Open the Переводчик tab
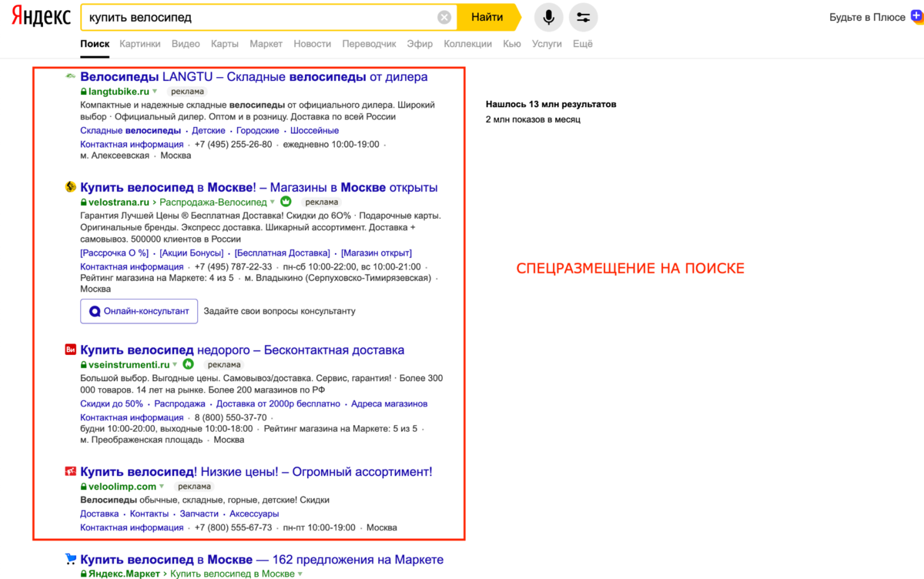Viewport: 924px width, 579px height. [369, 44]
